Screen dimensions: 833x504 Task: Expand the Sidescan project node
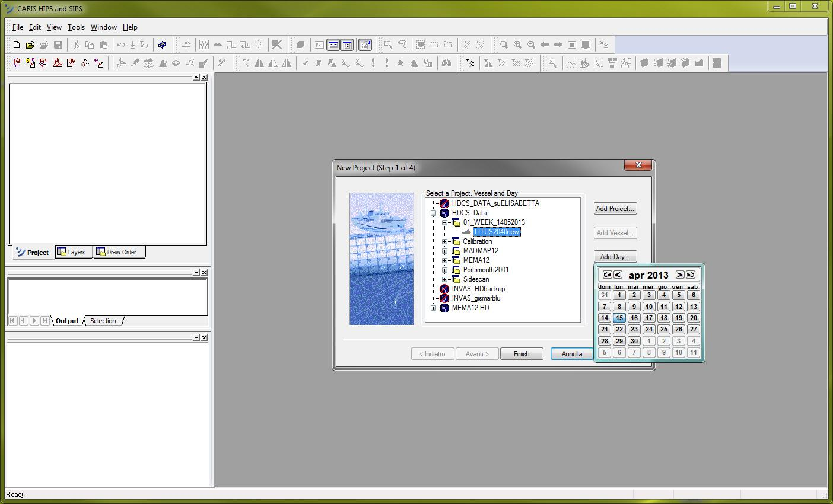tap(444, 279)
